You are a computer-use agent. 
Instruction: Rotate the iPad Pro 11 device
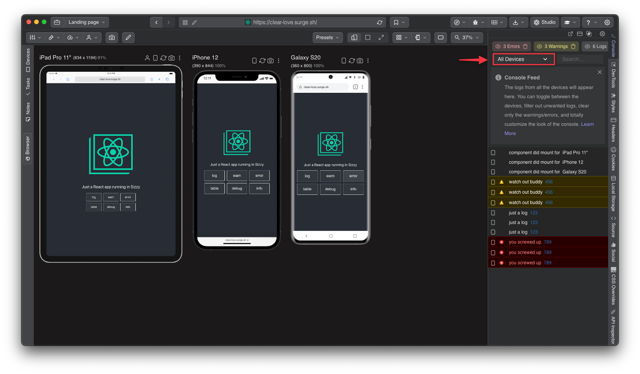[x=156, y=58]
